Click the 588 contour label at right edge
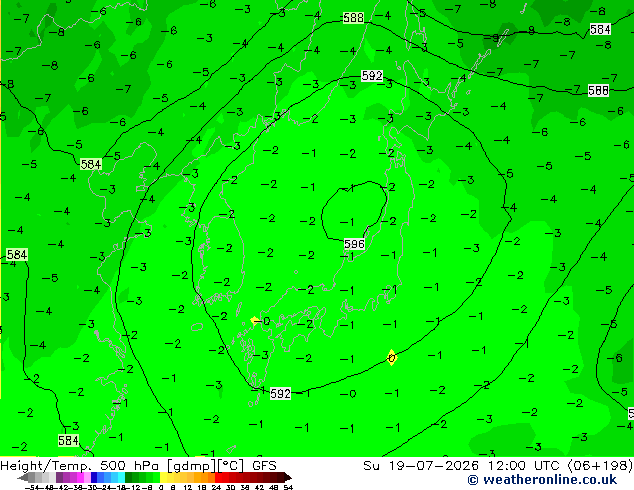 tap(598, 90)
